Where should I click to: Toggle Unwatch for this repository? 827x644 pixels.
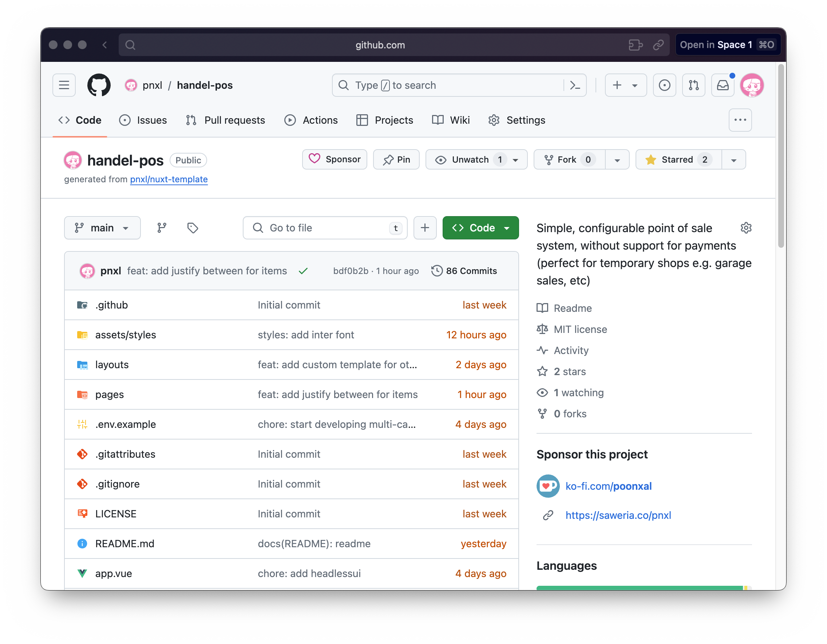point(470,159)
